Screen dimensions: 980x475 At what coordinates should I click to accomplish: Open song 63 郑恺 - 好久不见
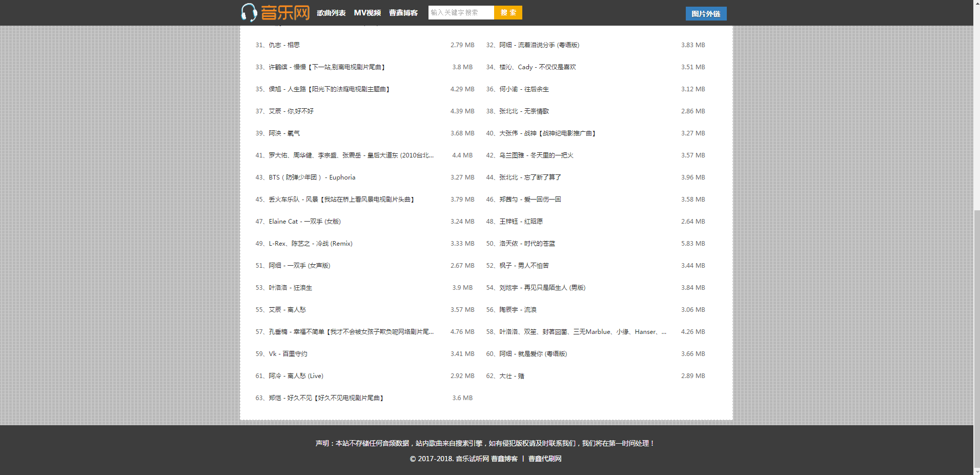328,398
